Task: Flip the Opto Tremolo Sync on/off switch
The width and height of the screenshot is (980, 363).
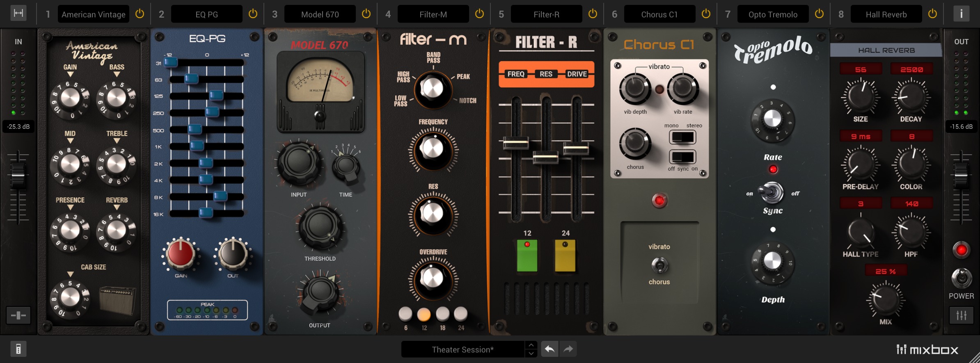Action: tap(772, 193)
